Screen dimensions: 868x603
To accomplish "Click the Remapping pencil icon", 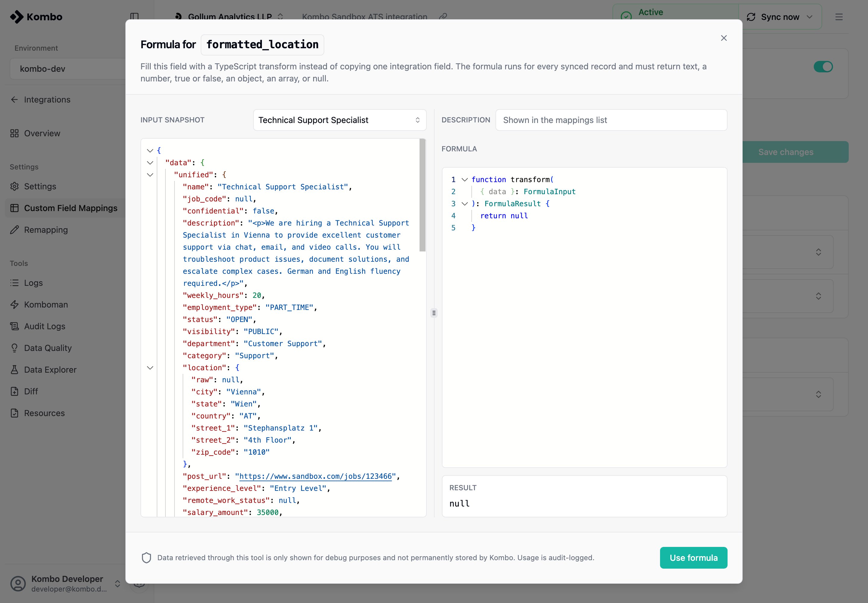I will pos(14,230).
